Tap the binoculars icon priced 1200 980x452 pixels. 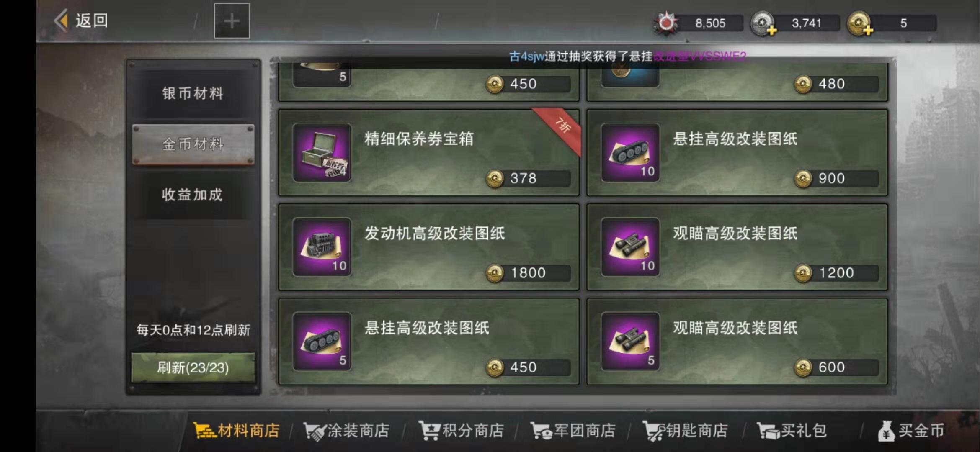click(630, 247)
